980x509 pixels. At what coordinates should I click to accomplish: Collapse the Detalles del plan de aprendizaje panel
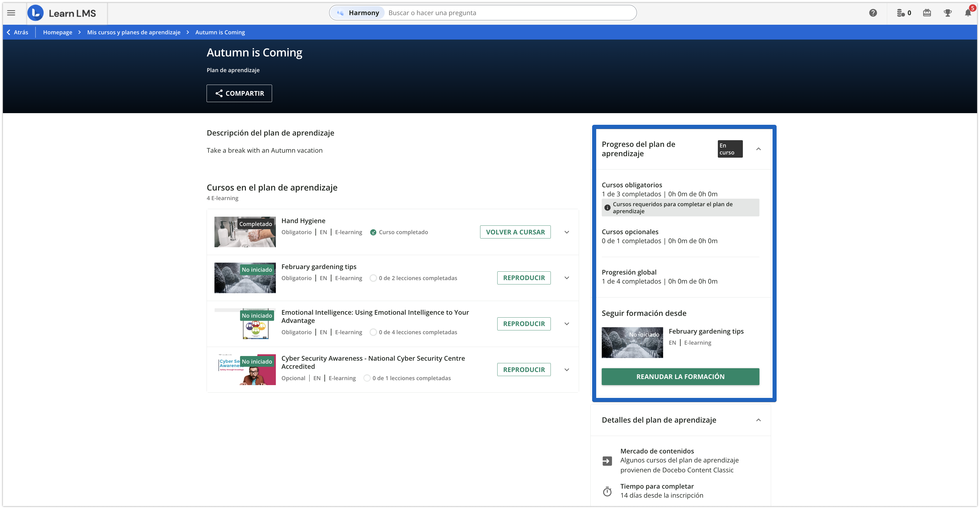point(758,420)
